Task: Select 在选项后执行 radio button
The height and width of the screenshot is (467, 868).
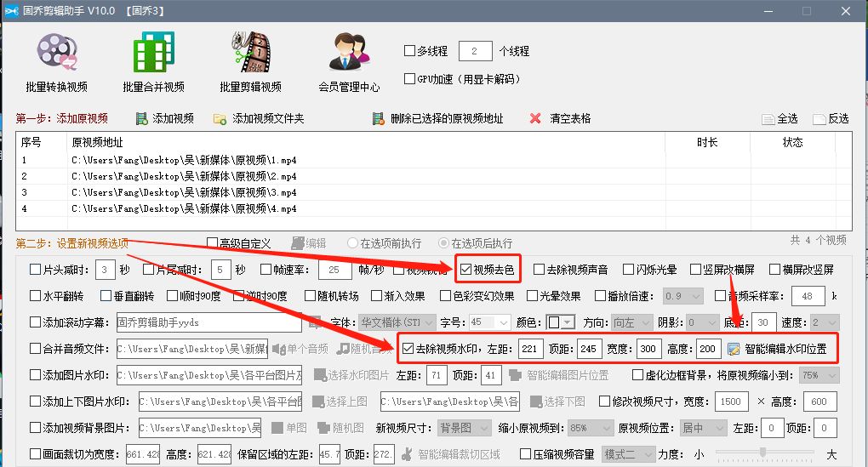Action: [x=443, y=243]
